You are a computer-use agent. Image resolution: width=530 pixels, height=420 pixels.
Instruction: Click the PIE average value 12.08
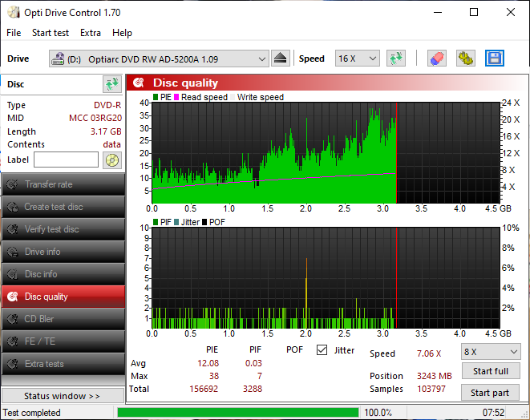[x=208, y=363]
